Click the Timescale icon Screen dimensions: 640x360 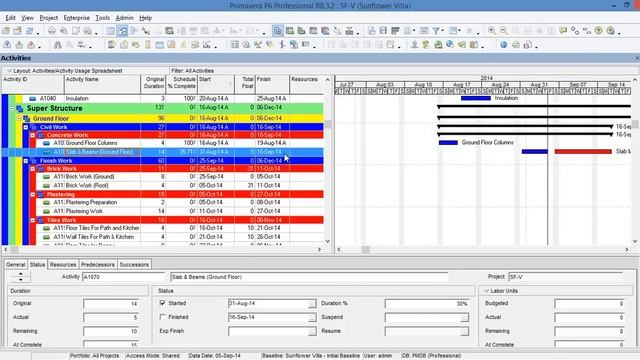424,31
